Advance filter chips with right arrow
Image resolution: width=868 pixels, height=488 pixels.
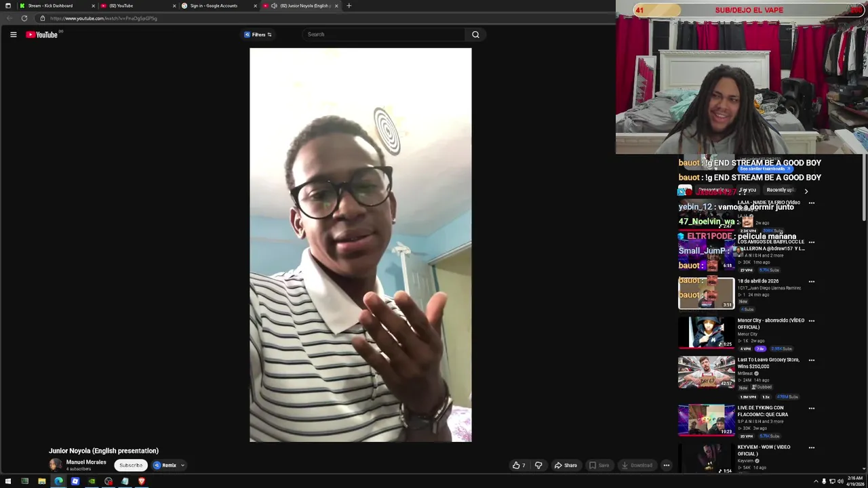point(806,191)
